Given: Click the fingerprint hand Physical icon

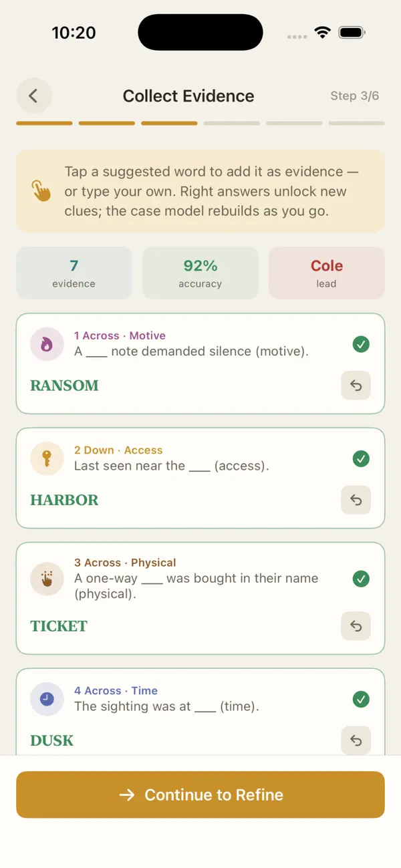Looking at the screenshot, I should click(47, 579).
